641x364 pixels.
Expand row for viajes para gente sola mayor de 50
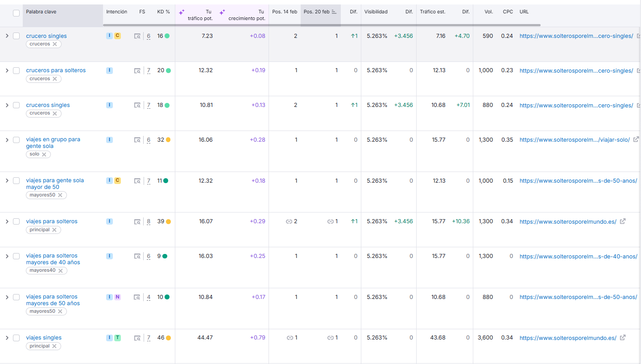[7, 180]
